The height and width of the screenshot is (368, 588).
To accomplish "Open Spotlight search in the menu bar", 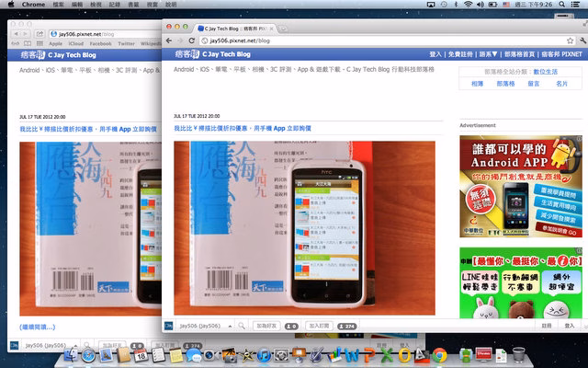I will click(x=561, y=4).
